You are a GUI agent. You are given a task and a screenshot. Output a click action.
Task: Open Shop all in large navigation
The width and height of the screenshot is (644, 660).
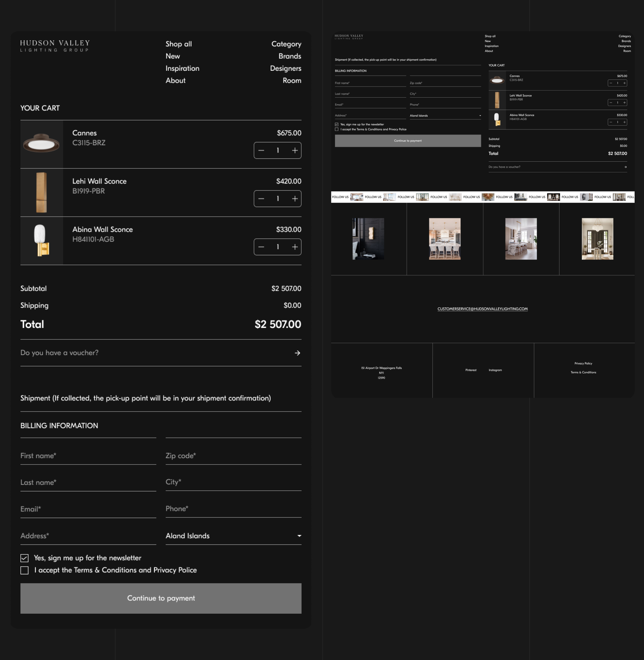click(178, 44)
